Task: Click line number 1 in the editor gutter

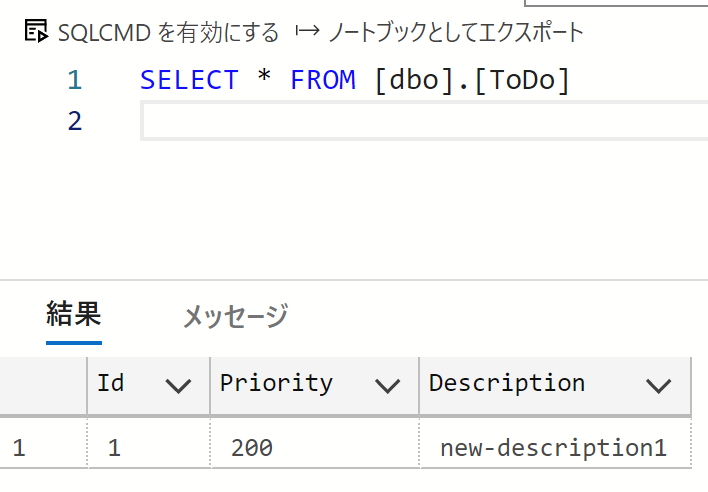Action: click(75, 80)
